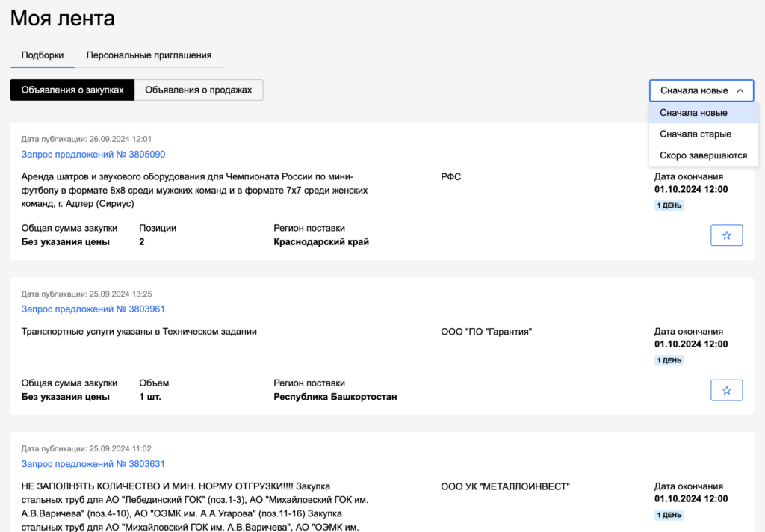Open link Запрос предложений № 3805090

93,155
